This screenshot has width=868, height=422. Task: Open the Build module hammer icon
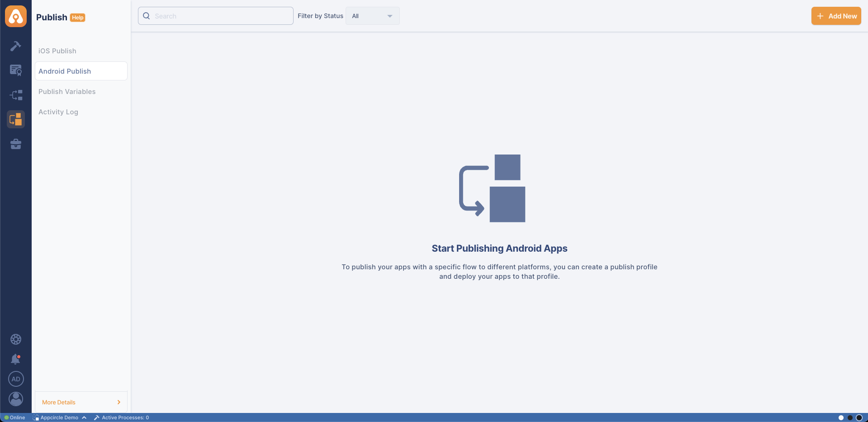coord(16,46)
